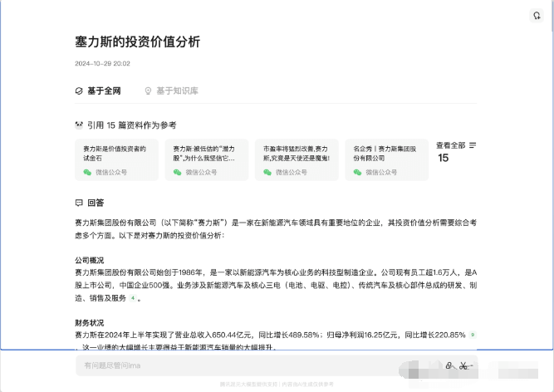
Task: Click 微信公众号 label on the 试金石 card
Action: 111,173
